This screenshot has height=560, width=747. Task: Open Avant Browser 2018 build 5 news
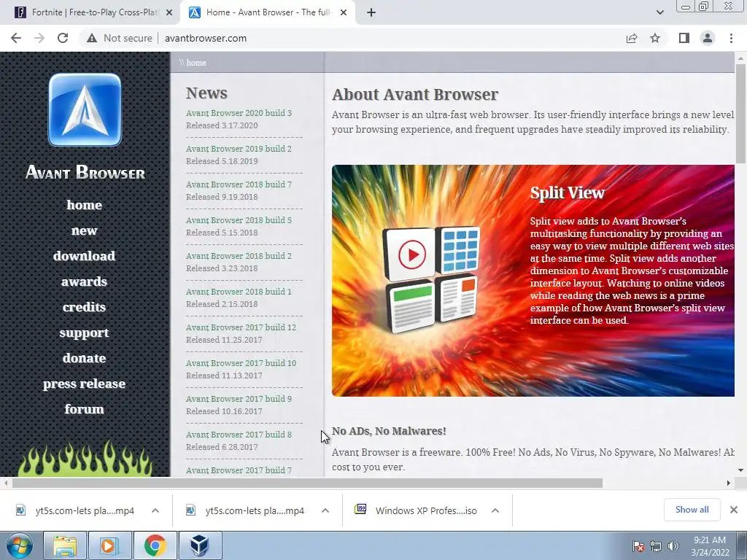[239, 220]
